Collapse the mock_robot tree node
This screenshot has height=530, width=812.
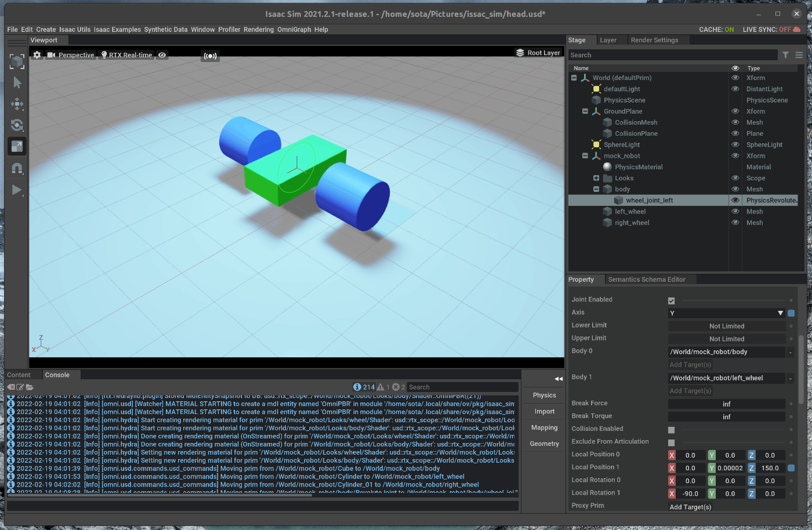pyautogui.click(x=585, y=156)
